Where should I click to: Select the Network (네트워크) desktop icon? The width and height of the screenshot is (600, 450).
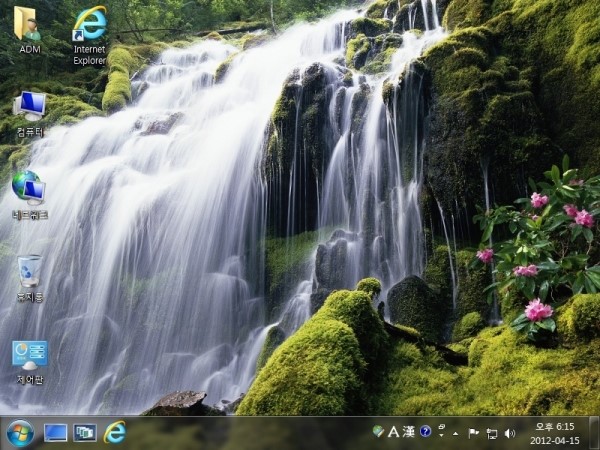point(29,188)
